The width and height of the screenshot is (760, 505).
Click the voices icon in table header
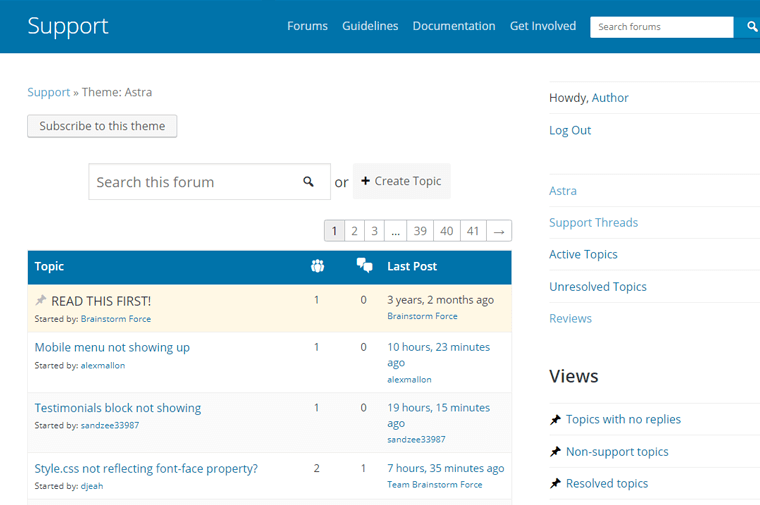point(317,266)
